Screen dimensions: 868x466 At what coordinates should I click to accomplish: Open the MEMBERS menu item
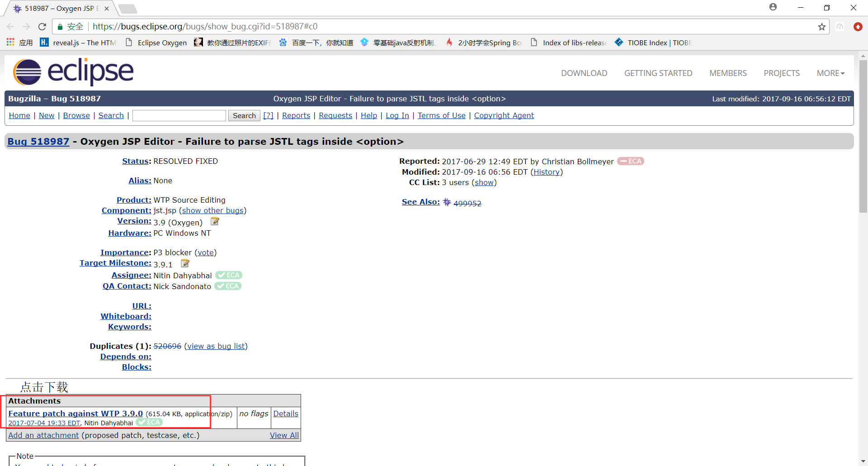tap(728, 73)
